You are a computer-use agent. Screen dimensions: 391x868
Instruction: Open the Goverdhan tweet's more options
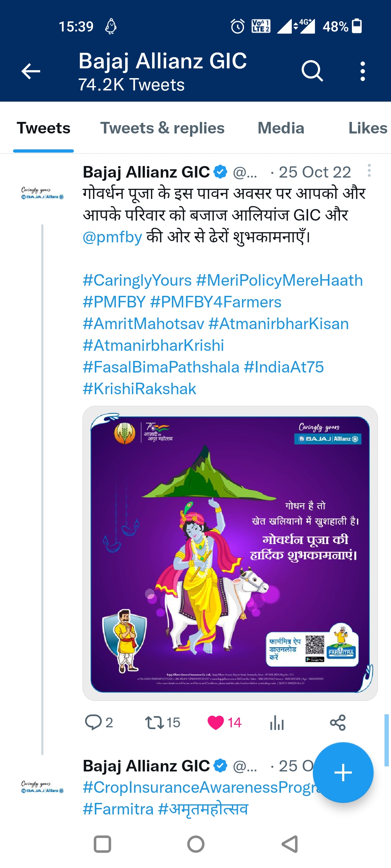pyautogui.click(x=369, y=171)
